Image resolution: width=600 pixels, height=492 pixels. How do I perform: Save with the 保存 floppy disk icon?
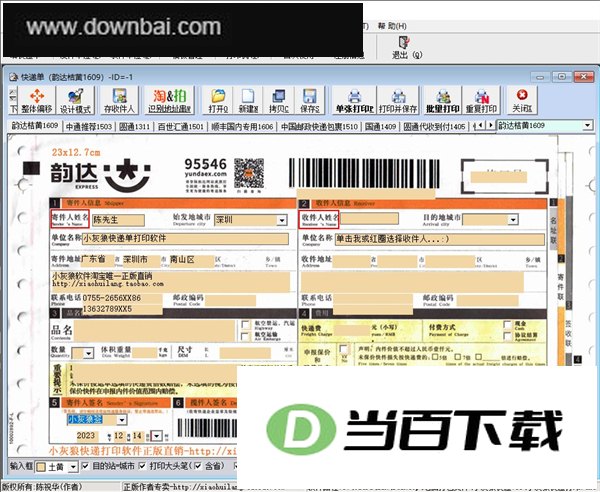coord(309,100)
